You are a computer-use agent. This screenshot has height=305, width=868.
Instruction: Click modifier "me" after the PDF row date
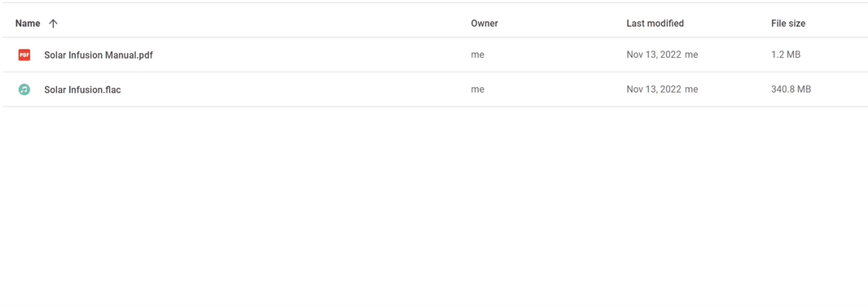(691, 54)
